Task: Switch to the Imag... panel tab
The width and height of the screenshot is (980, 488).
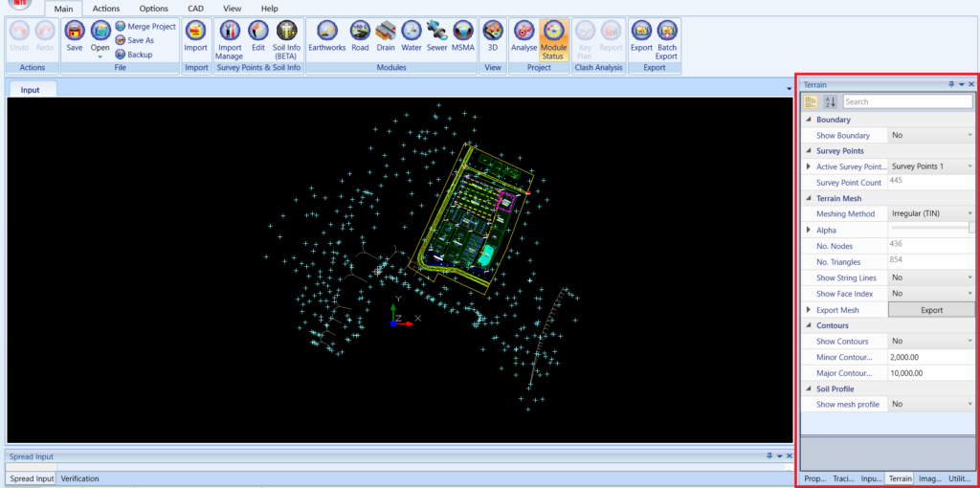Action: 929,478
